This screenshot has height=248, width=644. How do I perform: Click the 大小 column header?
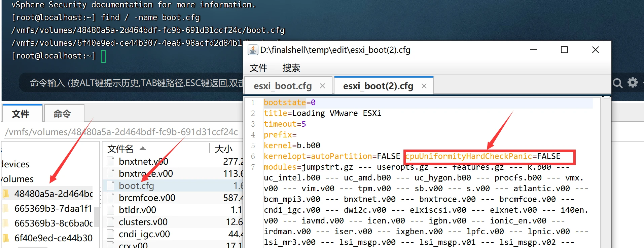click(x=224, y=149)
